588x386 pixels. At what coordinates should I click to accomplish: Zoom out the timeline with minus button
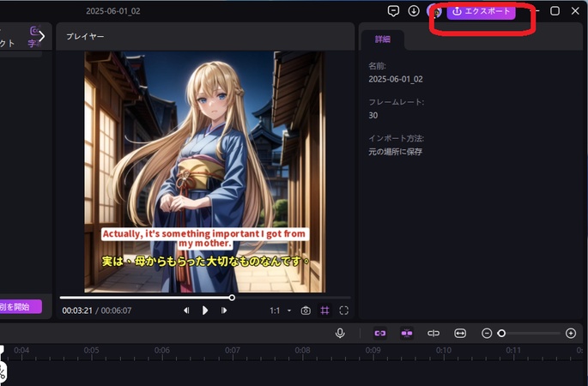tap(487, 333)
